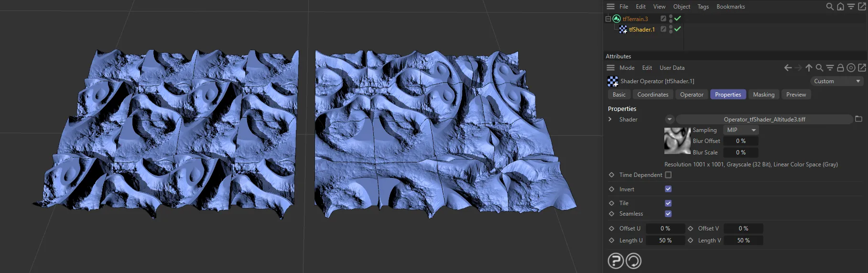This screenshot has width=868, height=273.
Task: Click the Attributes filter icon
Action: click(x=830, y=68)
